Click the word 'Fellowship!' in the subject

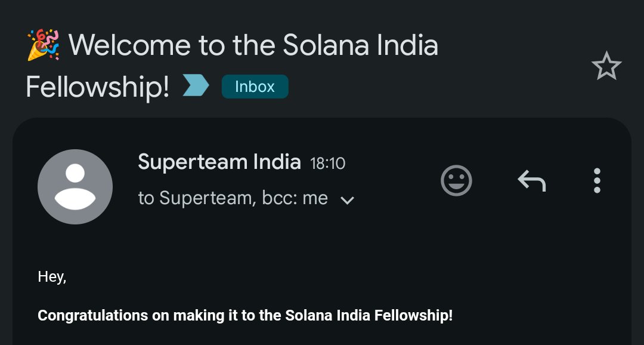[x=98, y=87]
